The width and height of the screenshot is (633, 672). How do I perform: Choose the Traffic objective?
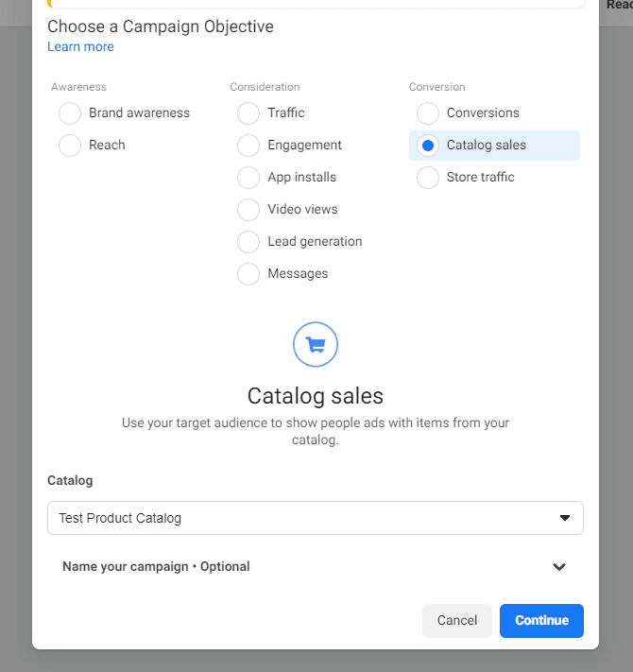[248, 113]
